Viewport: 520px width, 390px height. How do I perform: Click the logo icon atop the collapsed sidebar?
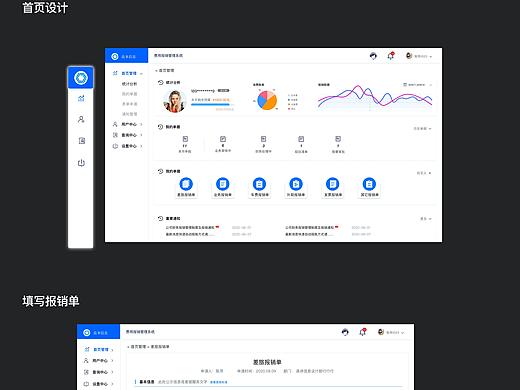click(x=81, y=78)
